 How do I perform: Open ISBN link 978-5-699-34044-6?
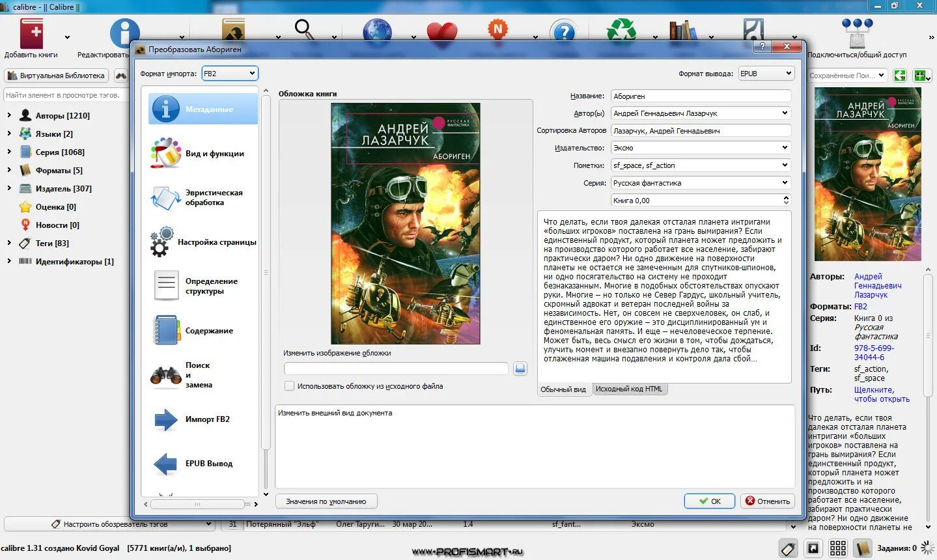tap(874, 353)
